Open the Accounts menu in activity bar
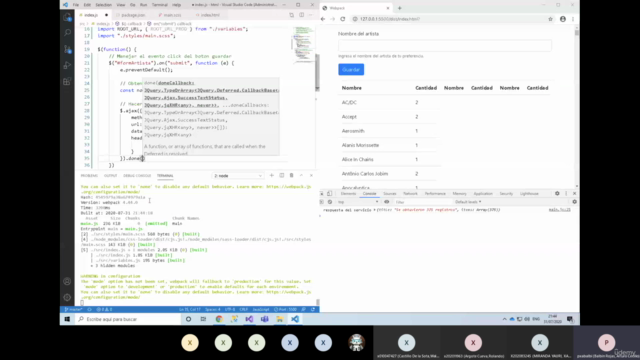 click(67, 281)
